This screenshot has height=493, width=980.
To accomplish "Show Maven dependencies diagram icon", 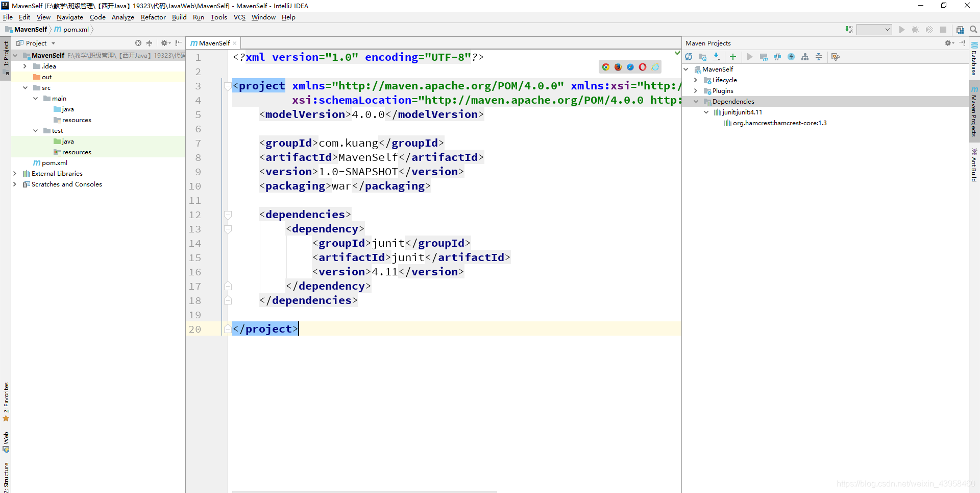I will 805,57.
